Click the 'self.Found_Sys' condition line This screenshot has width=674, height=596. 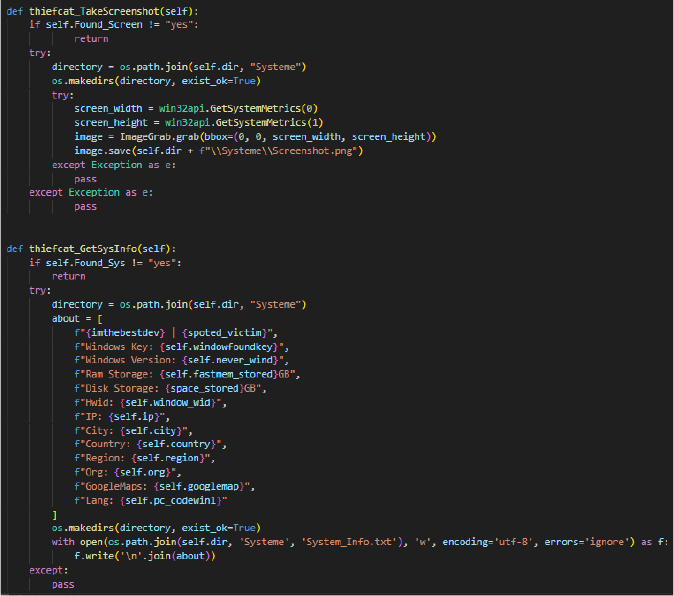105,263
